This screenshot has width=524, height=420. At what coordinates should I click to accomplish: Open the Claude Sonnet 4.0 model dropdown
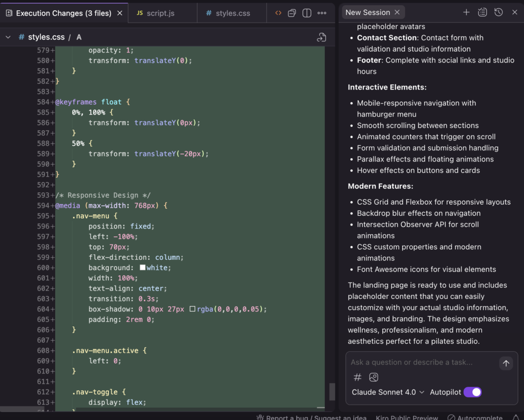click(x=387, y=392)
